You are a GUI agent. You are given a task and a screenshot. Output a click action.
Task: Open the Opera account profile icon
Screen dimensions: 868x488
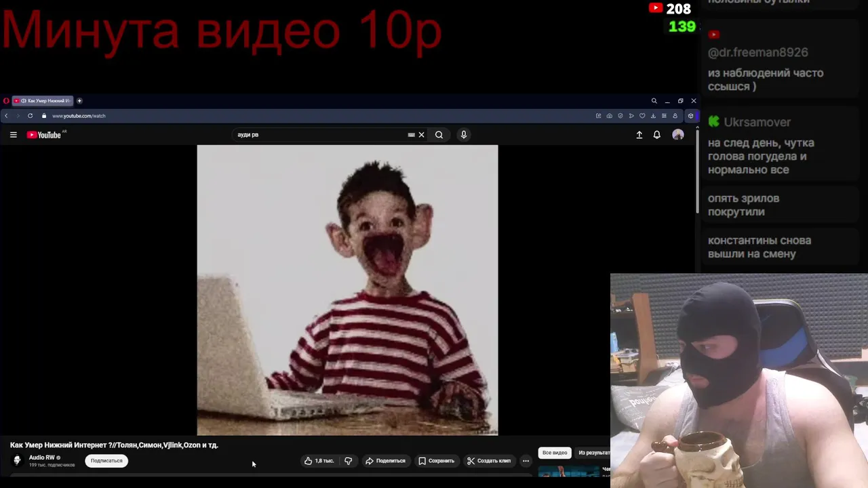coord(675,116)
